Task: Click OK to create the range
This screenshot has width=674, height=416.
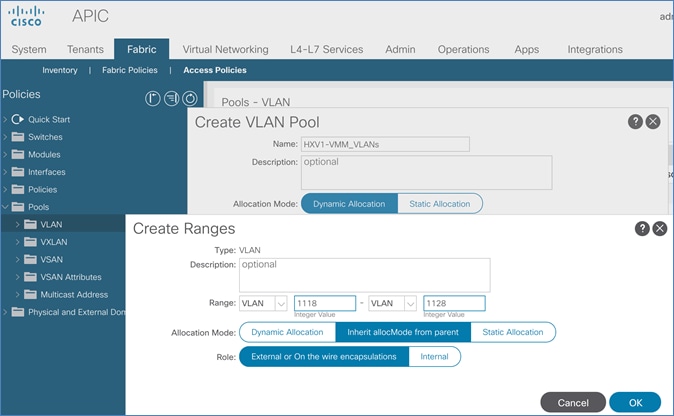Action: (635, 403)
